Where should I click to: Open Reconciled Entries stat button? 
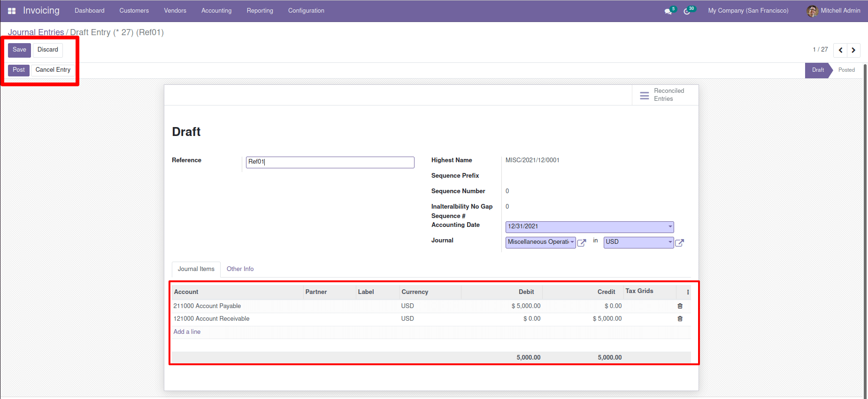pos(665,95)
